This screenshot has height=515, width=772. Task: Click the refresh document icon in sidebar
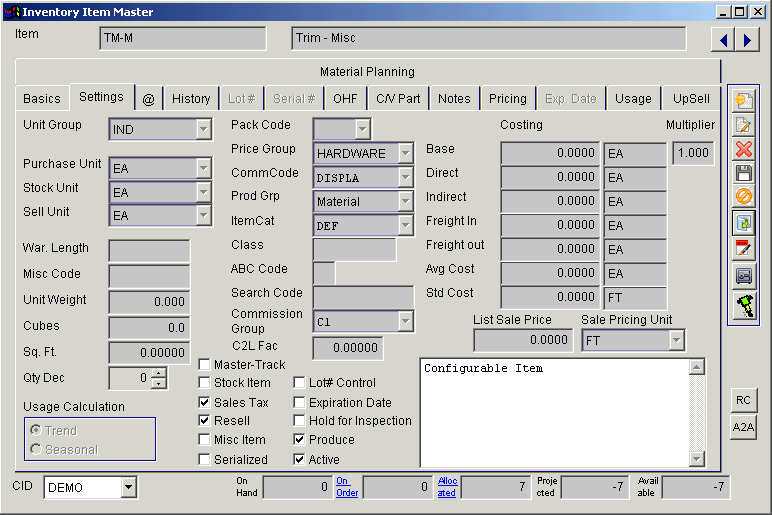point(743,222)
